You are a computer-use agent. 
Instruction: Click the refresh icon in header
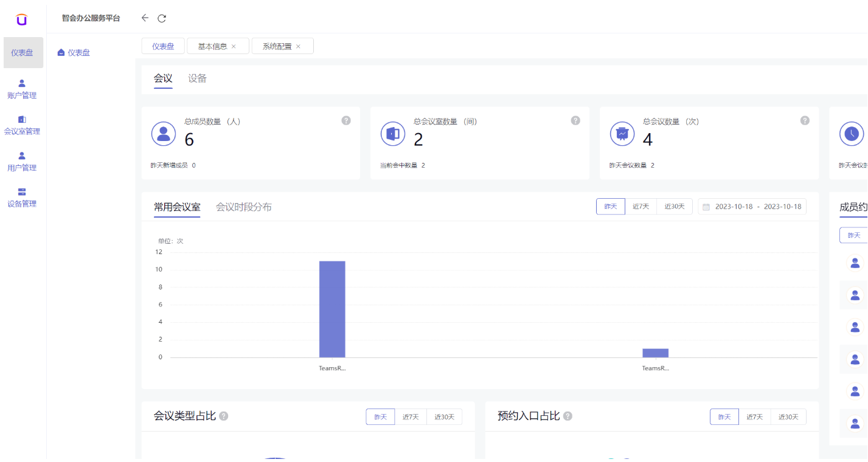pos(162,18)
